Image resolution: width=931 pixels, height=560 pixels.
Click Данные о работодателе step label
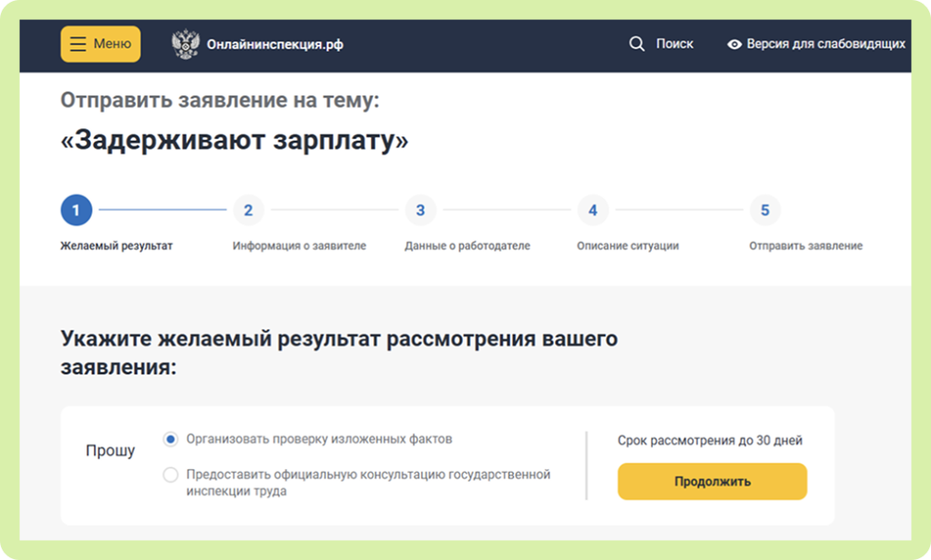[467, 245]
